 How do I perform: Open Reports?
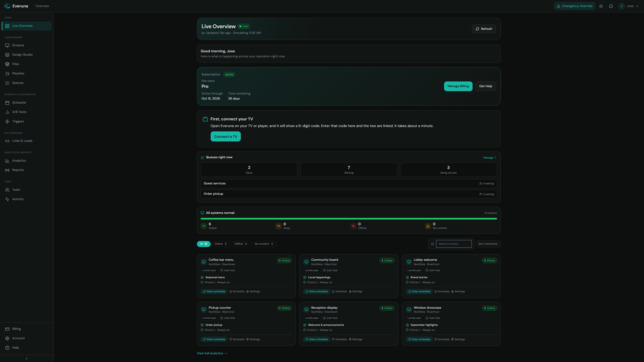coord(26,170)
